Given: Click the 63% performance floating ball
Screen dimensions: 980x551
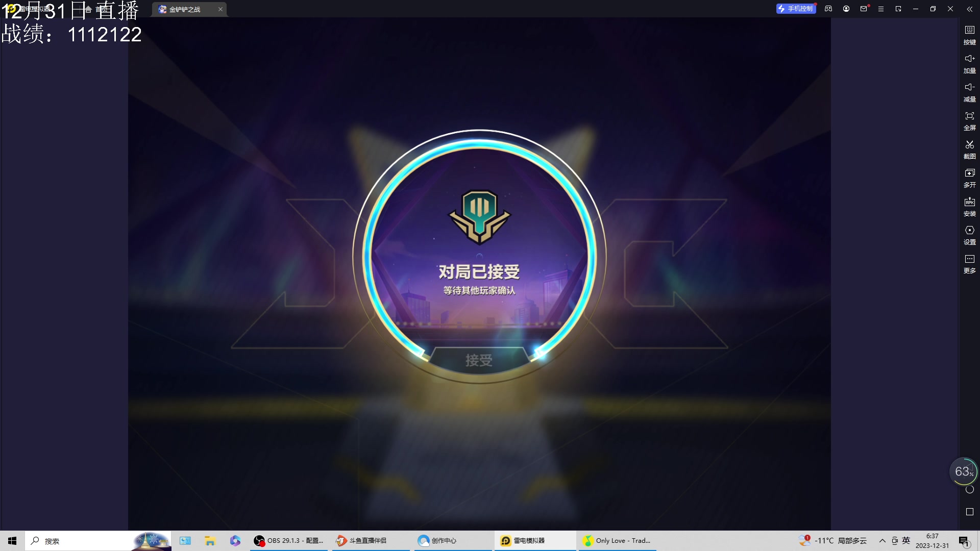Looking at the screenshot, I should [963, 471].
